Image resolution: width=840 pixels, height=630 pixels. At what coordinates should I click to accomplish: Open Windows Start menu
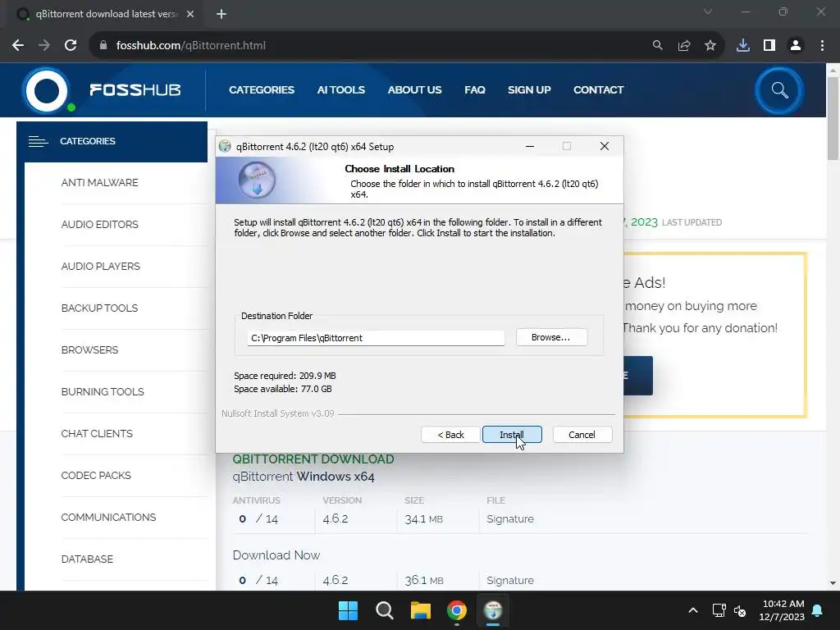click(x=348, y=610)
